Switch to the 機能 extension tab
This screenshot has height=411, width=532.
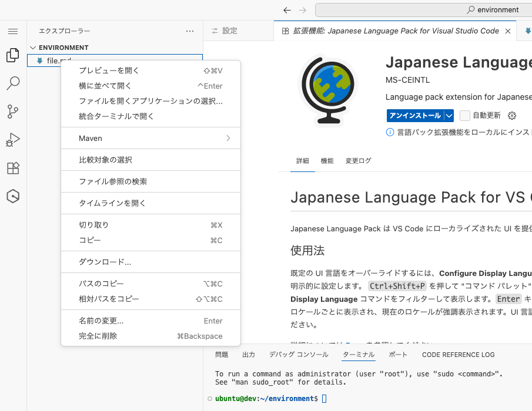coord(327,161)
